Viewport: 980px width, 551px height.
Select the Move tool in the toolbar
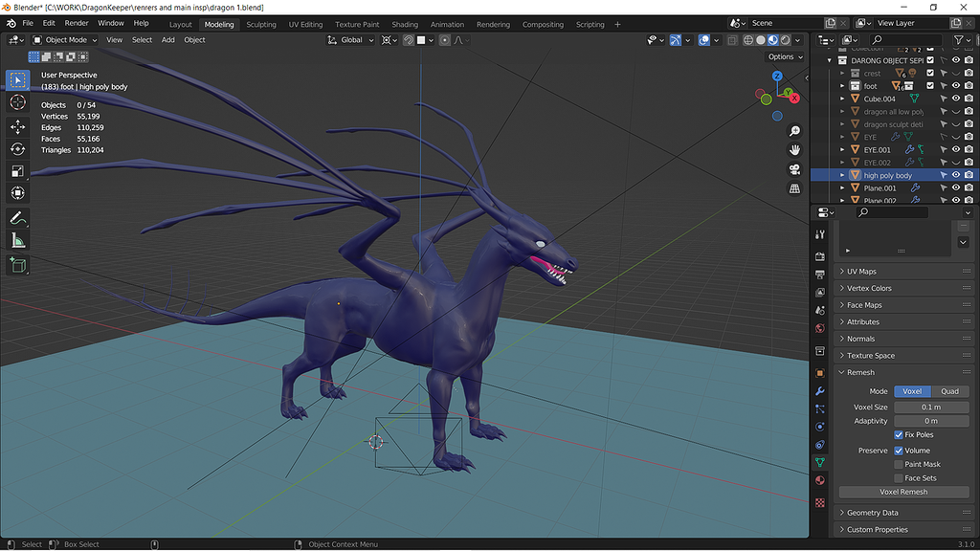pyautogui.click(x=18, y=126)
